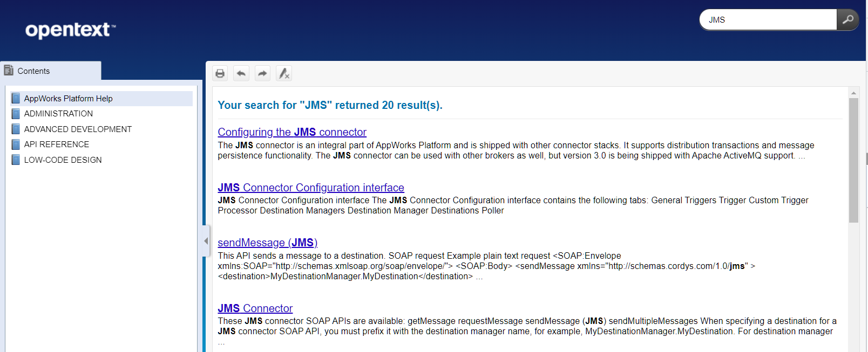Click the Back arrow toolbar icon

click(241, 73)
